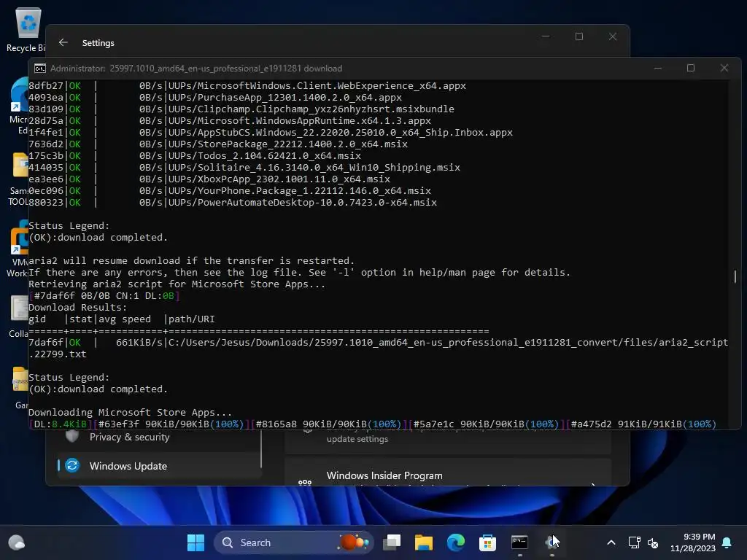This screenshot has height=560, width=747.
Task: Click the line 'UUPs/Todos_2.104.62421.0_x64.msix'
Action: point(264,156)
